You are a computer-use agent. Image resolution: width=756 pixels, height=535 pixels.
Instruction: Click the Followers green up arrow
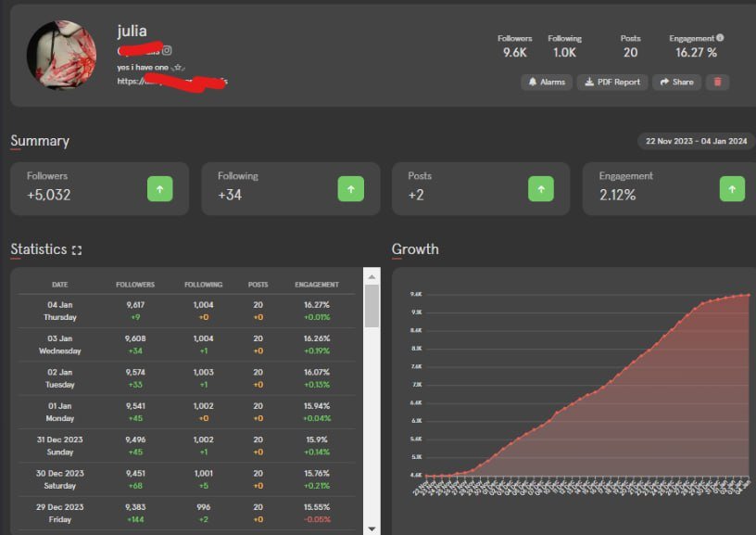[160, 188]
